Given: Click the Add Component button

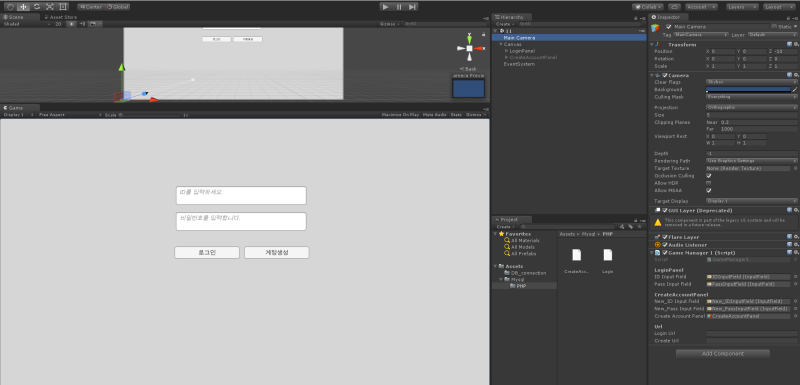Looking at the screenshot, I should click(x=722, y=353).
